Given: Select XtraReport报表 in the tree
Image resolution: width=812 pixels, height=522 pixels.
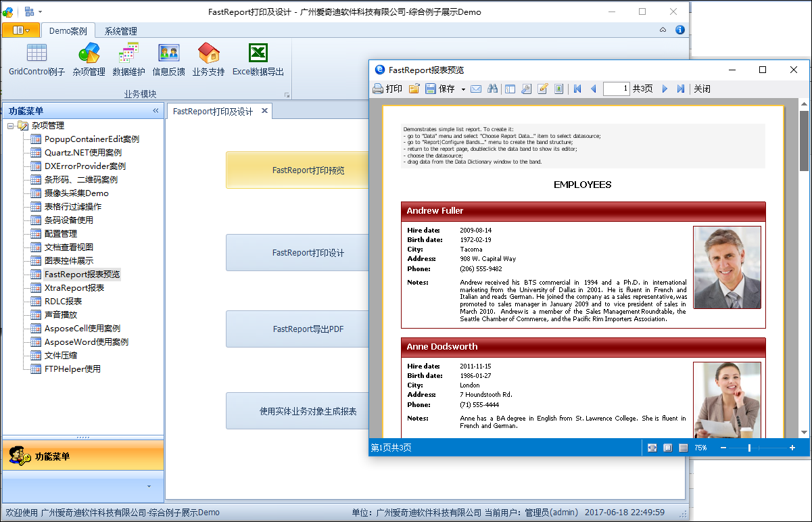Looking at the screenshot, I should [x=74, y=288].
